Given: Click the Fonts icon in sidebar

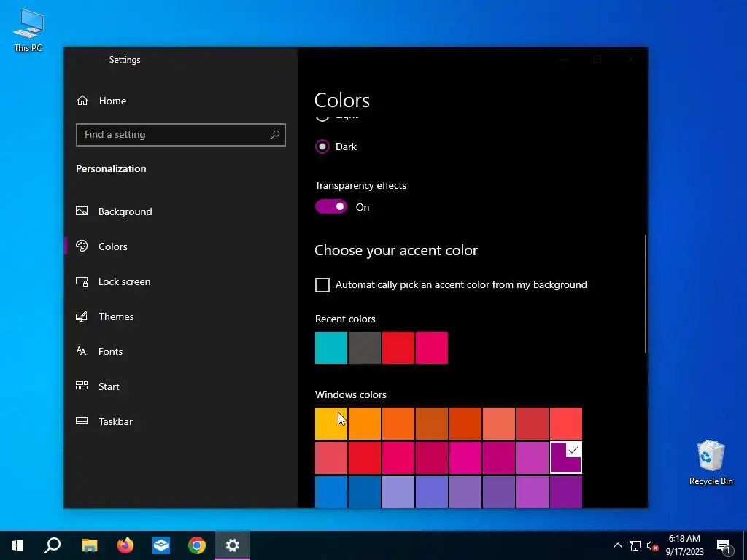Looking at the screenshot, I should point(82,351).
